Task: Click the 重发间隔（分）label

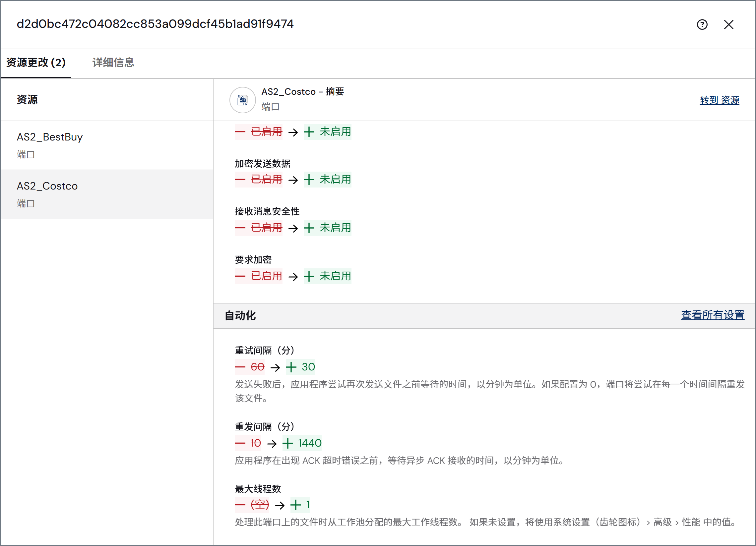Action: point(265,427)
